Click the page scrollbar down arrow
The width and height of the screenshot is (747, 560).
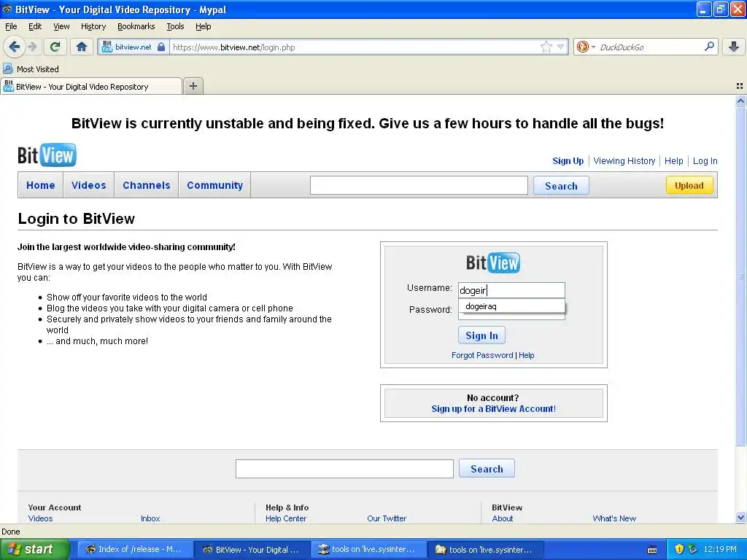pos(740,518)
